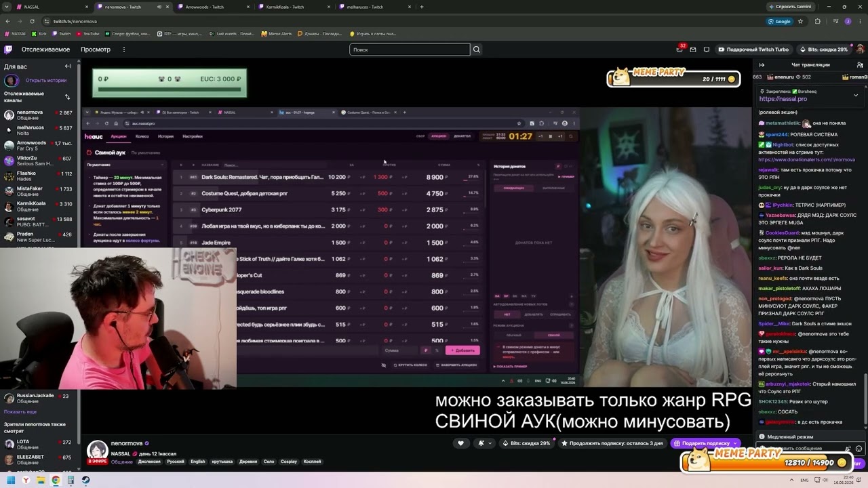Open the chat emote picker

tap(859, 449)
